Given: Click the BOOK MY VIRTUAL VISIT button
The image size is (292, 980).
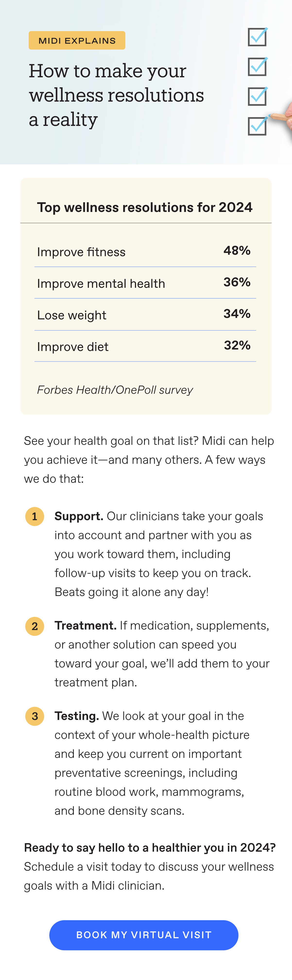Looking at the screenshot, I should [x=144, y=935].
